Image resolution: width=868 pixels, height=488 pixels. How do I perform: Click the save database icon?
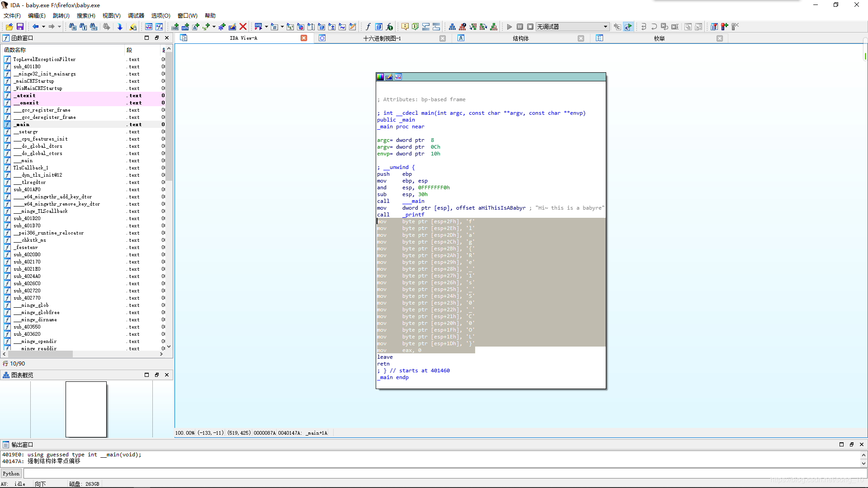[20, 27]
